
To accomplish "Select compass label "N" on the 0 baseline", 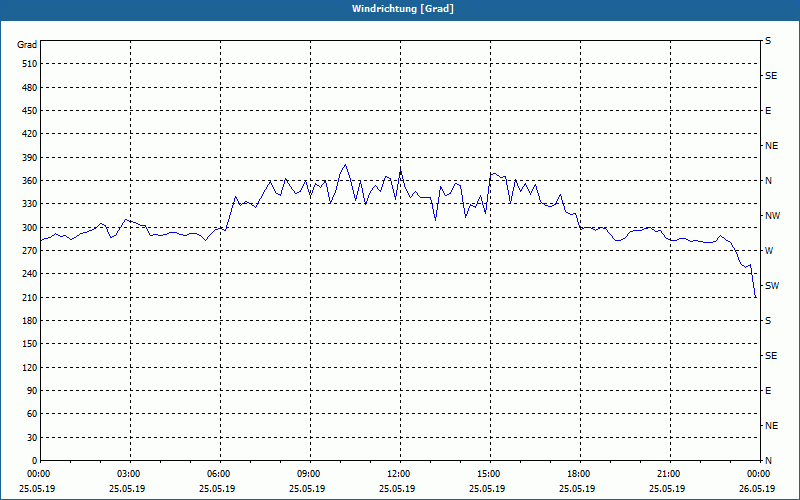I will tap(768, 461).
